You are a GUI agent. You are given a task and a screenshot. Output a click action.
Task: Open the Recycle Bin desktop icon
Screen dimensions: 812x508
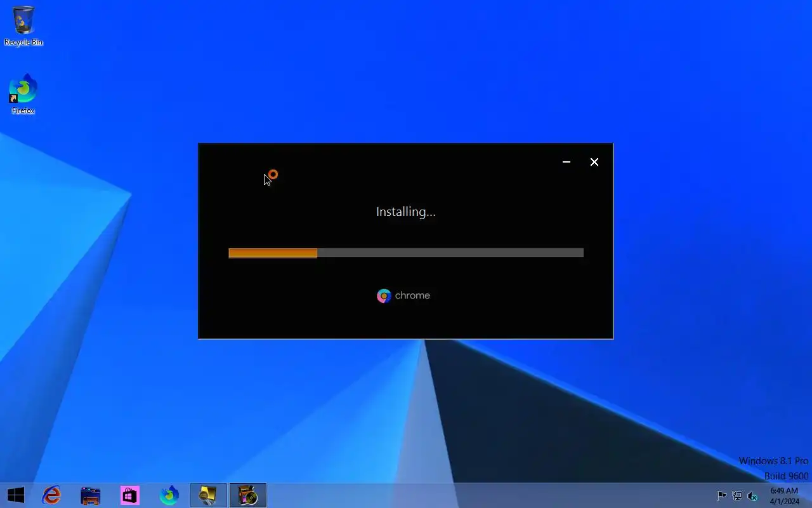point(23,26)
